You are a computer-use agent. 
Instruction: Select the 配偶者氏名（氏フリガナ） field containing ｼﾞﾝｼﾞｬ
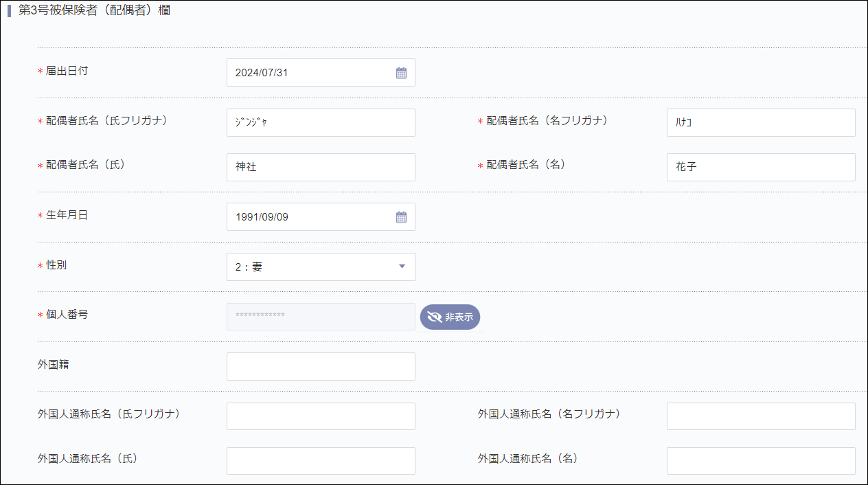[321, 122]
